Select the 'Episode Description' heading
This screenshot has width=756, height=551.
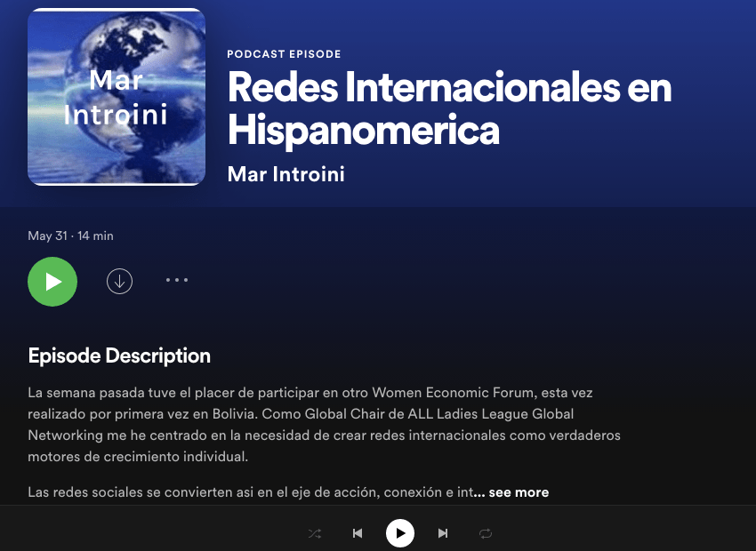point(119,356)
